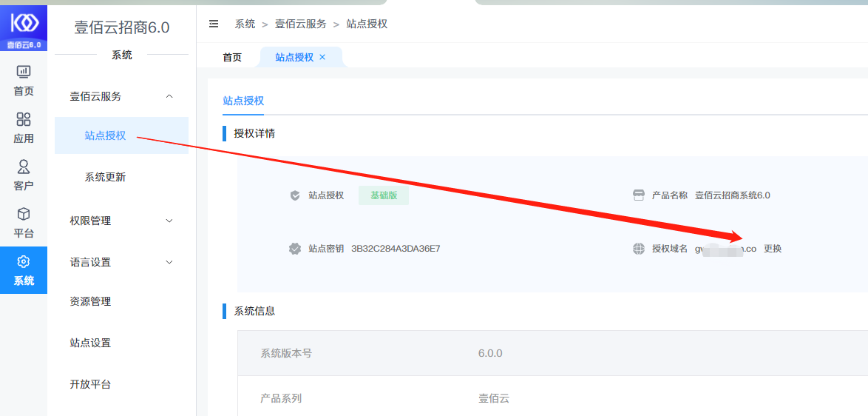Click the 壹佰云 product series value
The height and width of the screenshot is (416, 868).
click(493, 398)
